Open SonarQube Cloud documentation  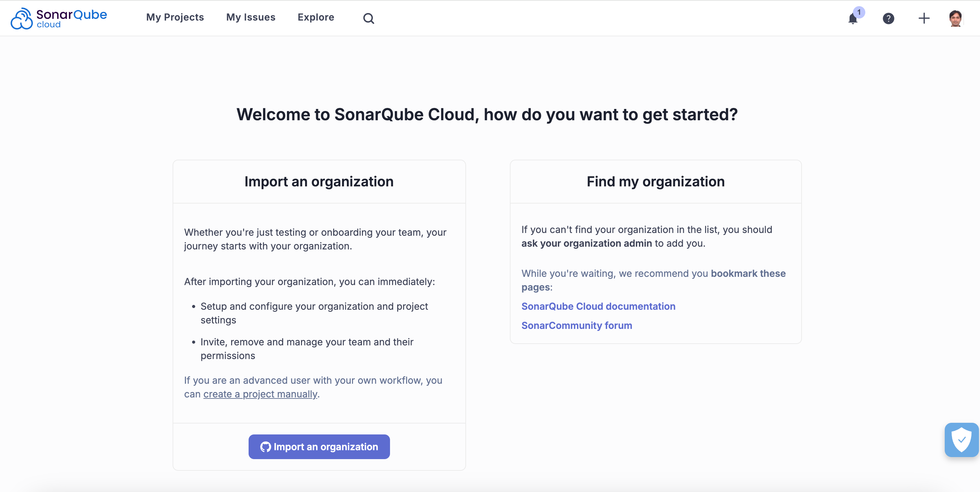598,306
